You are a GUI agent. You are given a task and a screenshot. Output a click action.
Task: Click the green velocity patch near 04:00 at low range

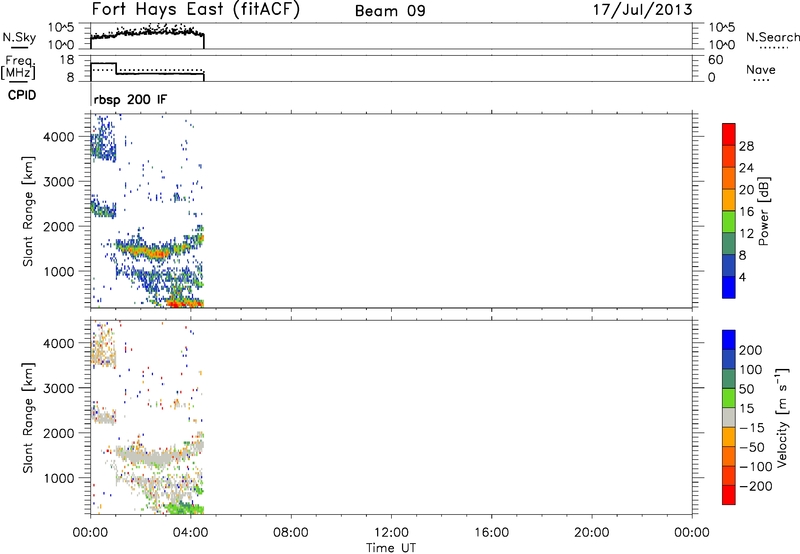click(x=184, y=509)
